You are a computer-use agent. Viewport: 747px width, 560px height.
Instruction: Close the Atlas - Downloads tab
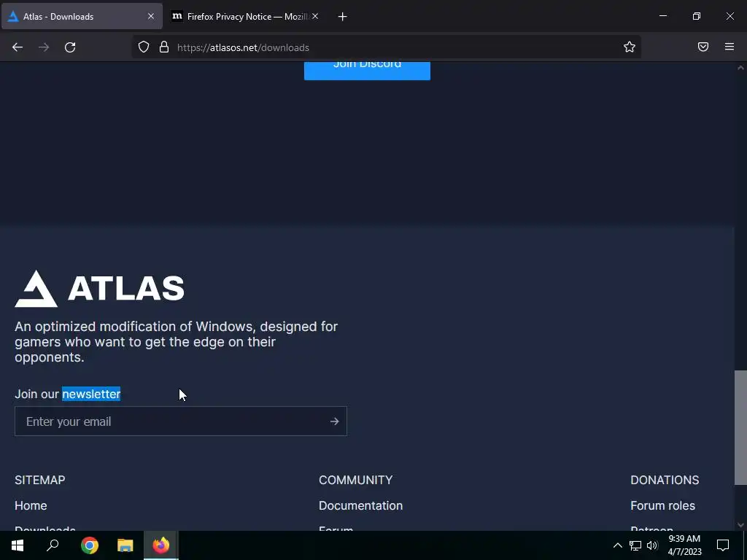tap(151, 16)
